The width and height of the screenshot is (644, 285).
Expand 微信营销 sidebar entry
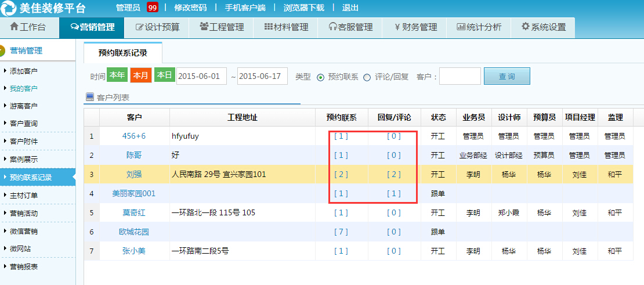point(23,231)
